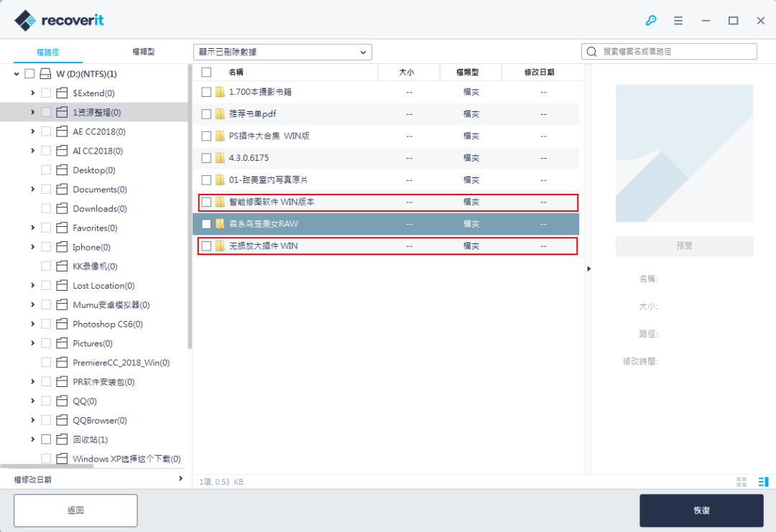Screen dimensions: 776x532
Task: Switch to the 檔類型 tab
Action: pos(144,52)
